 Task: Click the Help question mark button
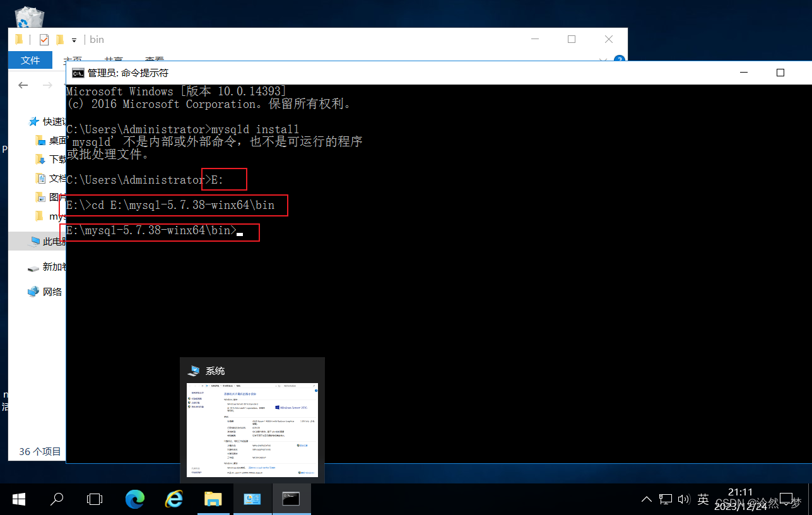coord(619,60)
